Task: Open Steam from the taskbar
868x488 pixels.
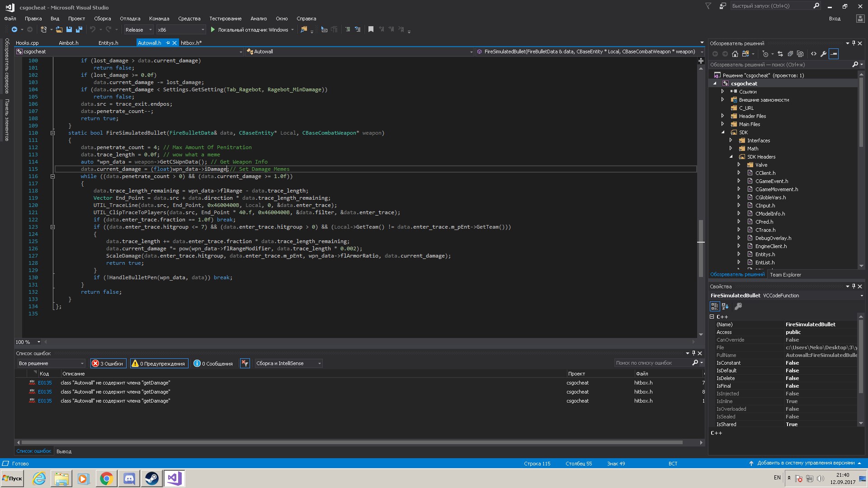Action: tap(151, 478)
